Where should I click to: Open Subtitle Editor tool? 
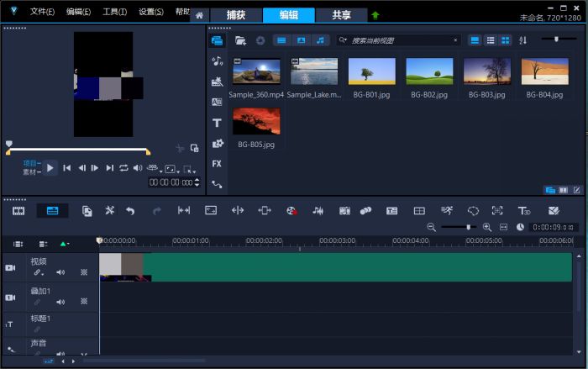point(392,211)
